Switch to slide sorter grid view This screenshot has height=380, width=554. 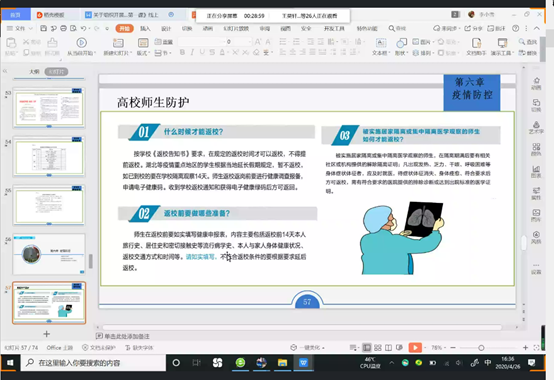378,348
